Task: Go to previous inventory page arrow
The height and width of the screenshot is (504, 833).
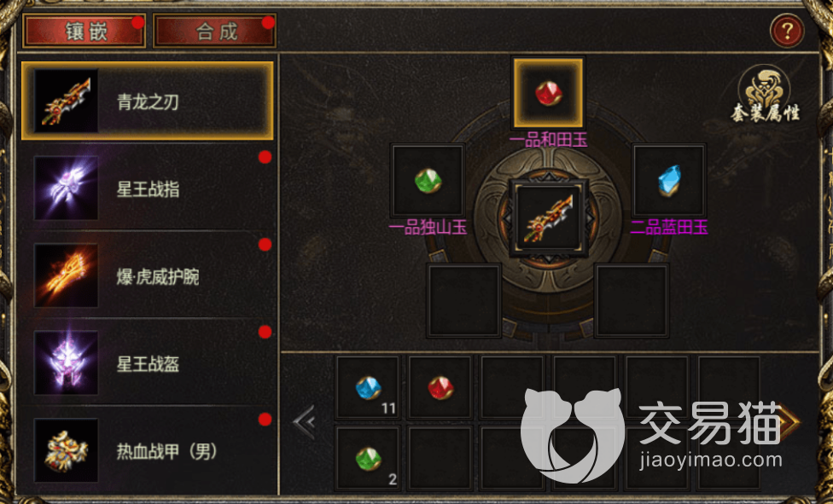Action: [x=305, y=422]
